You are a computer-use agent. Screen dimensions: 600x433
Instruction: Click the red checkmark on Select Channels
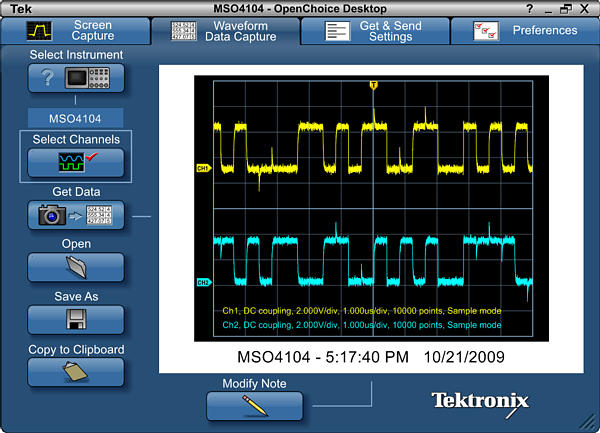(x=92, y=156)
